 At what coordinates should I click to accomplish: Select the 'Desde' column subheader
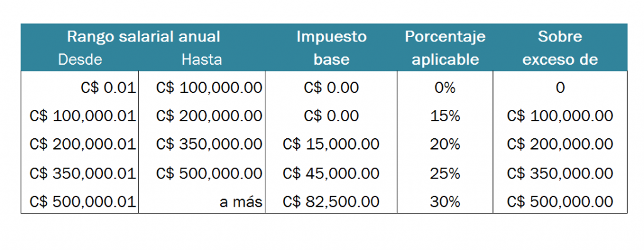click(80, 60)
